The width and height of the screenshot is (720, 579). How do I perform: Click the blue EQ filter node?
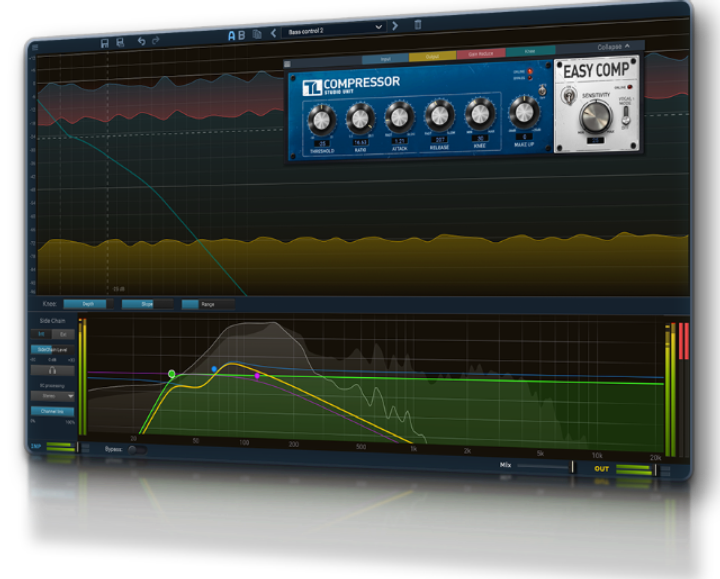pos(214,369)
